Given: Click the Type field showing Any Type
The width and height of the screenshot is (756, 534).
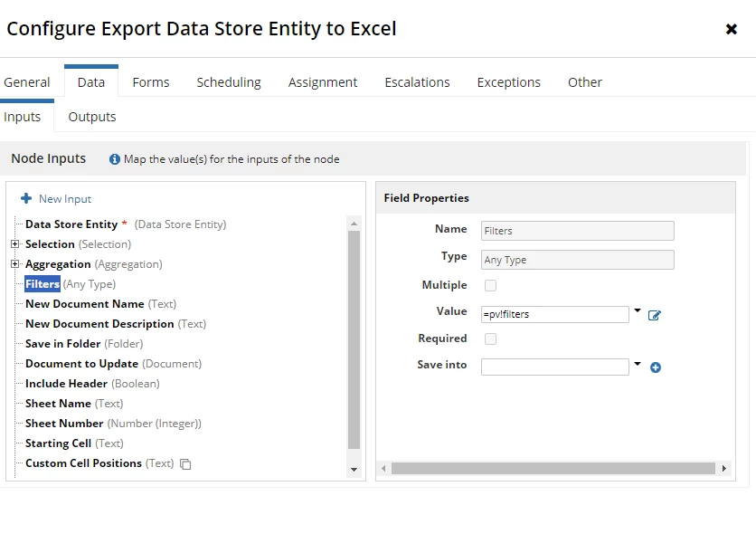Looking at the screenshot, I should point(578,260).
